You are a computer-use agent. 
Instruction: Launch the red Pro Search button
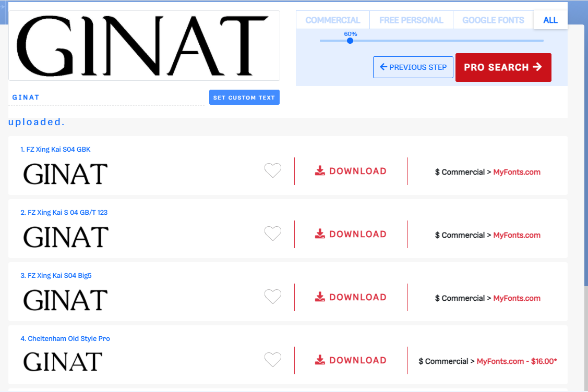point(503,67)
